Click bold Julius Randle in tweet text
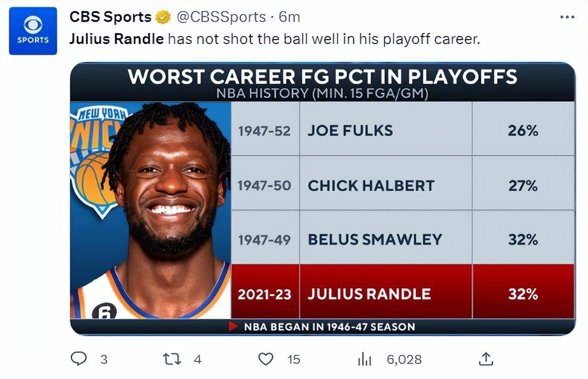The width and height of the screenshot is (588, 379). (116, 39)
